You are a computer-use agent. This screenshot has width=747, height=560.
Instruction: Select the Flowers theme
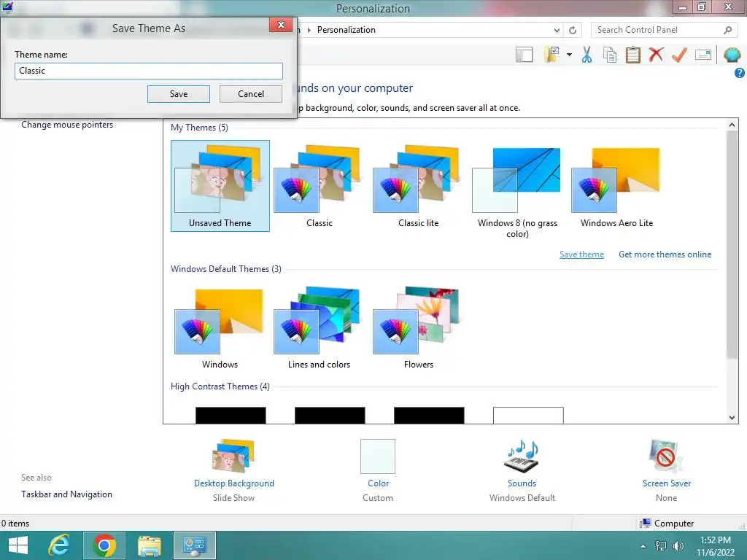point(418,327)
